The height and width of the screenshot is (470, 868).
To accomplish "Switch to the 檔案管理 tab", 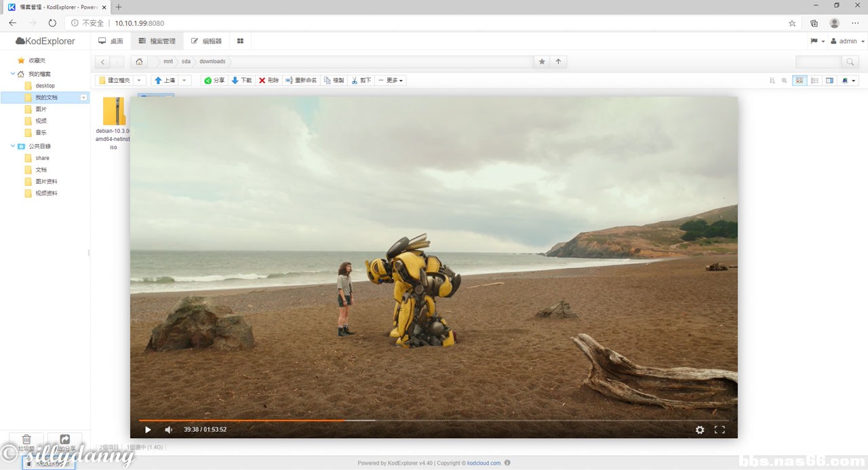I will click(x=157, y=41).
